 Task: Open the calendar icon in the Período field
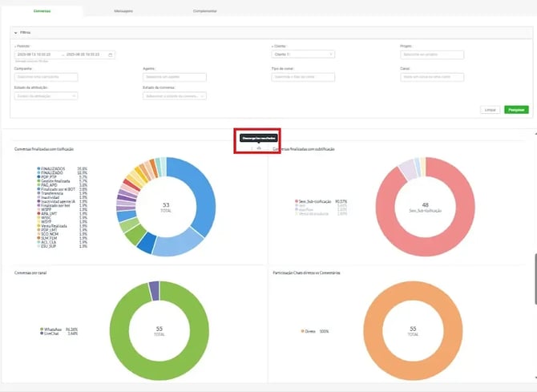111,55
